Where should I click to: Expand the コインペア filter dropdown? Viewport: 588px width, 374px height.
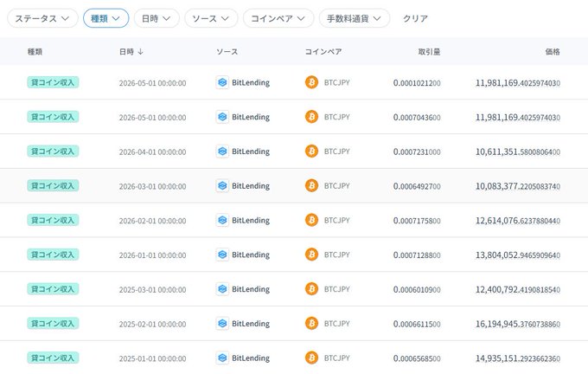(x=278, y=18)
